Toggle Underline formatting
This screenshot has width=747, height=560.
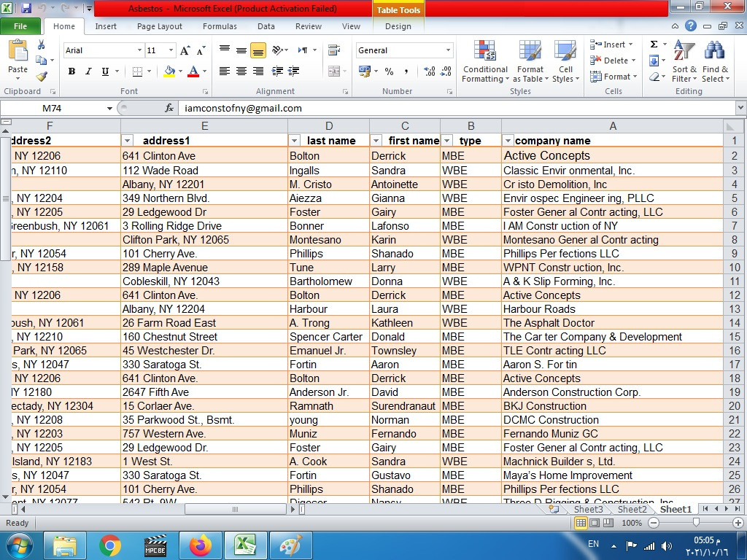105,71
